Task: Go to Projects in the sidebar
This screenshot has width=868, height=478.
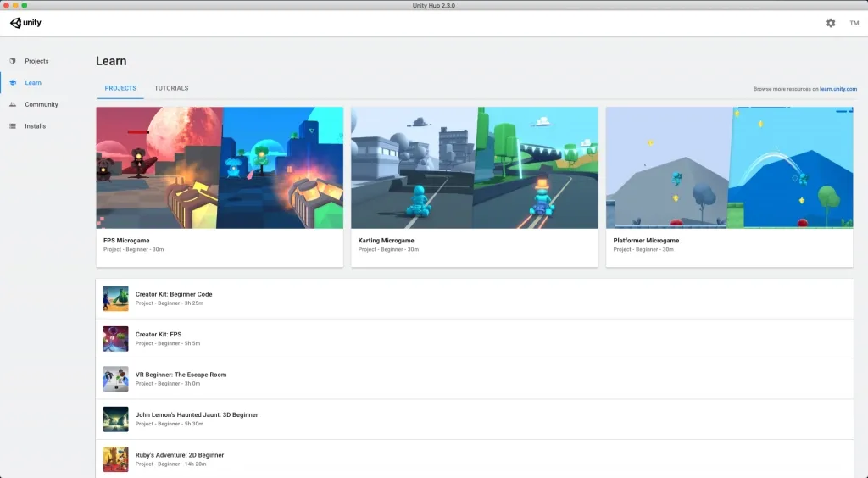Action: (36, 61)
